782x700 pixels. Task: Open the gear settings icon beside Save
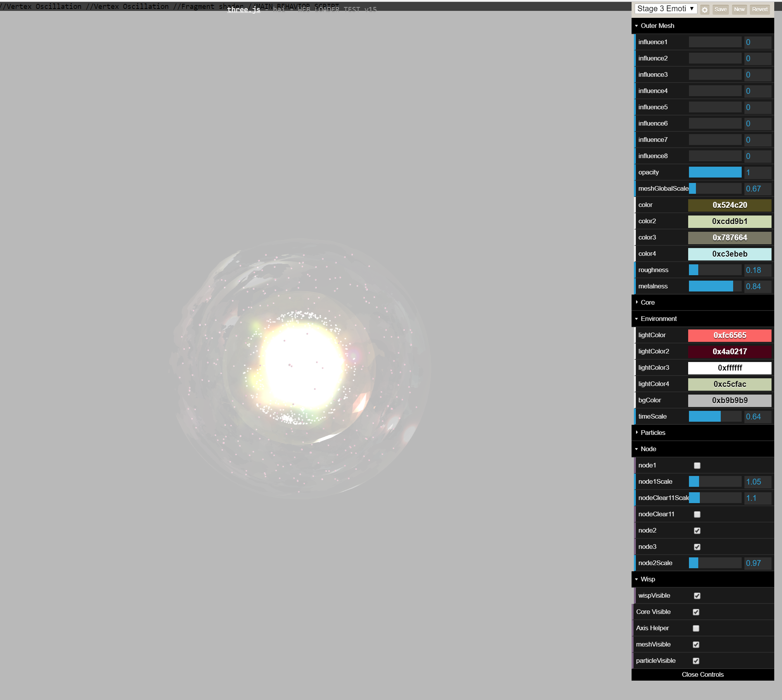704,10
